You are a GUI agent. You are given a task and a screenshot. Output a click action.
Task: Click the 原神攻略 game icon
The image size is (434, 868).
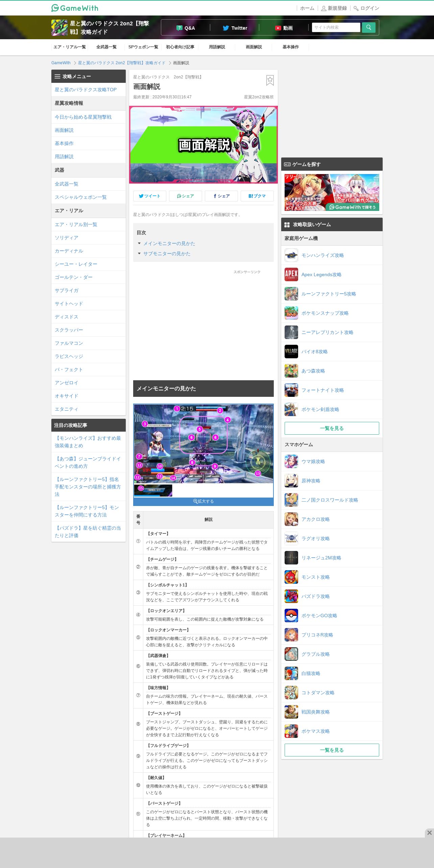291,481
